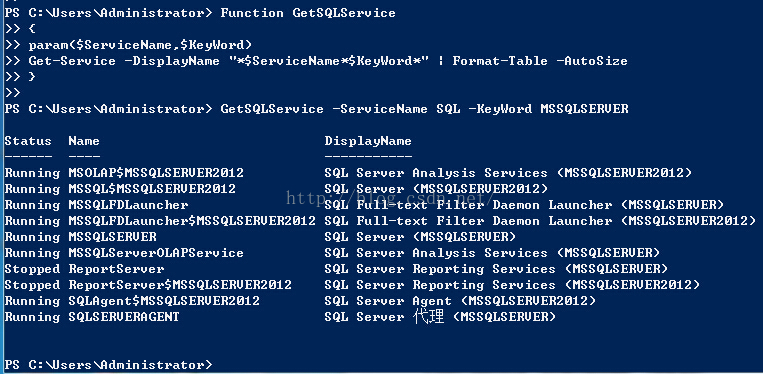Click the Stopped status of ReportServer

click(32, 269)
